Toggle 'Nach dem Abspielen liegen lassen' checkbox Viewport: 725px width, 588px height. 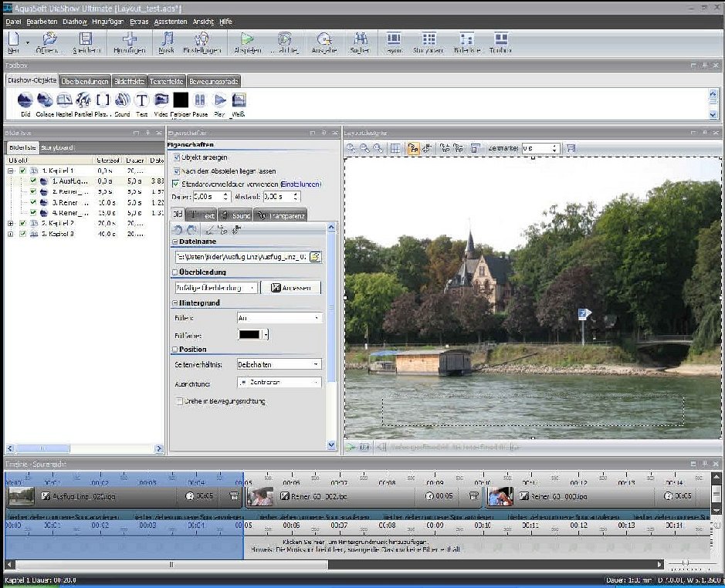(x=176, y=171)
